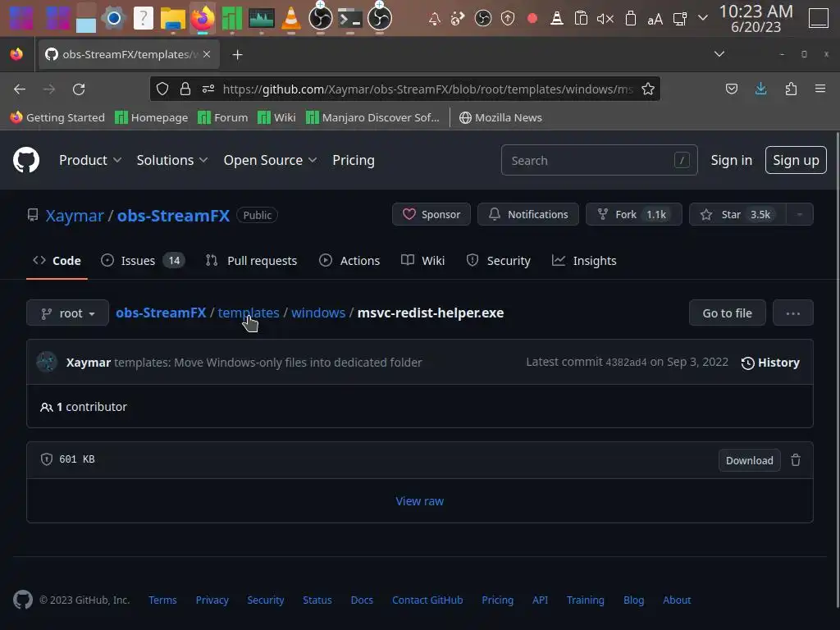840x630 pixels.
Task: Click the Xaymar owner link
Action: coord(75,216)
